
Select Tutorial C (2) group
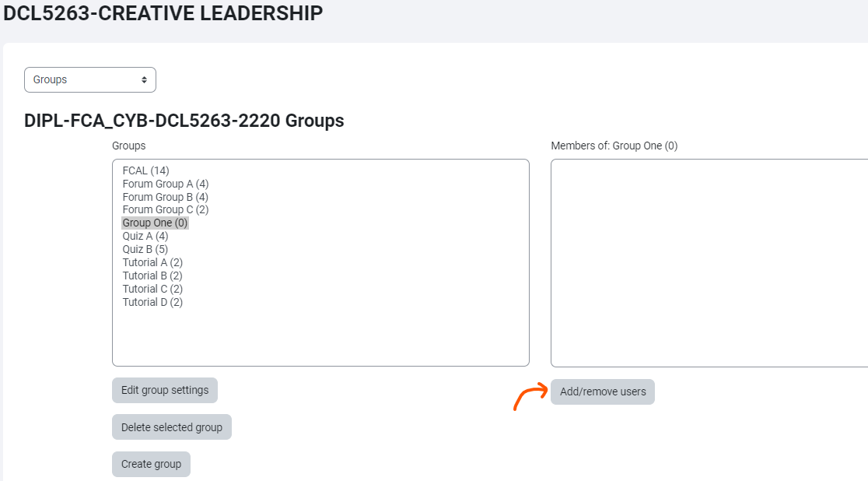152,289
